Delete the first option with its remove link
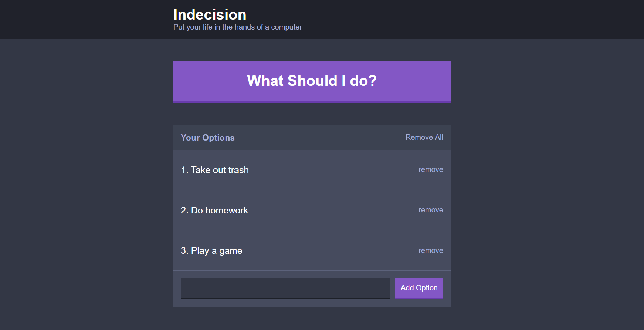The height and width of the screenshot is (330, 644). 430,170
